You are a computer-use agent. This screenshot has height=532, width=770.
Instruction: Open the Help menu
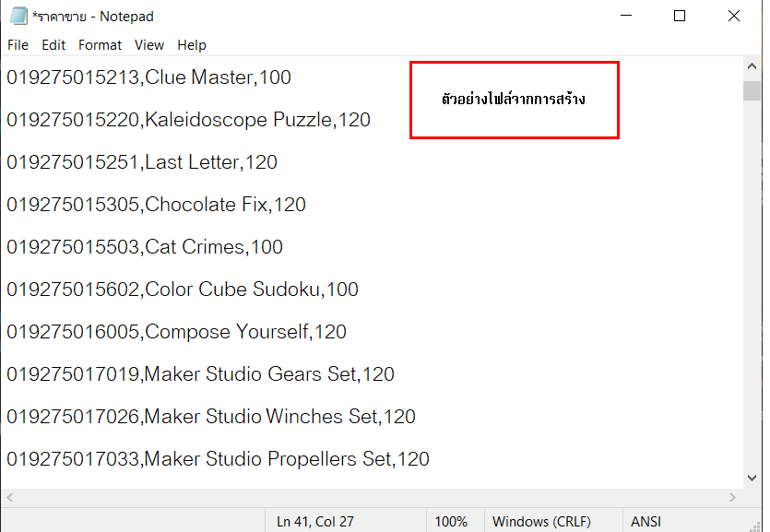192,45
